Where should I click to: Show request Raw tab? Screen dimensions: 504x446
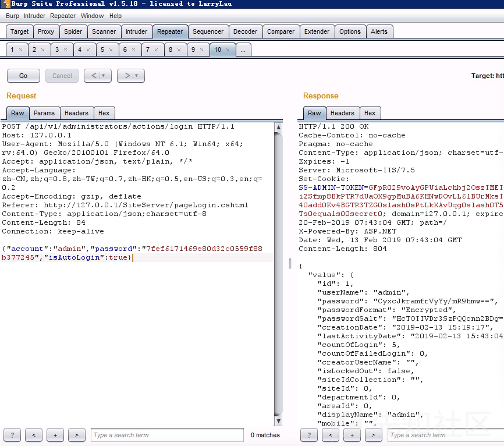(17, 113)
